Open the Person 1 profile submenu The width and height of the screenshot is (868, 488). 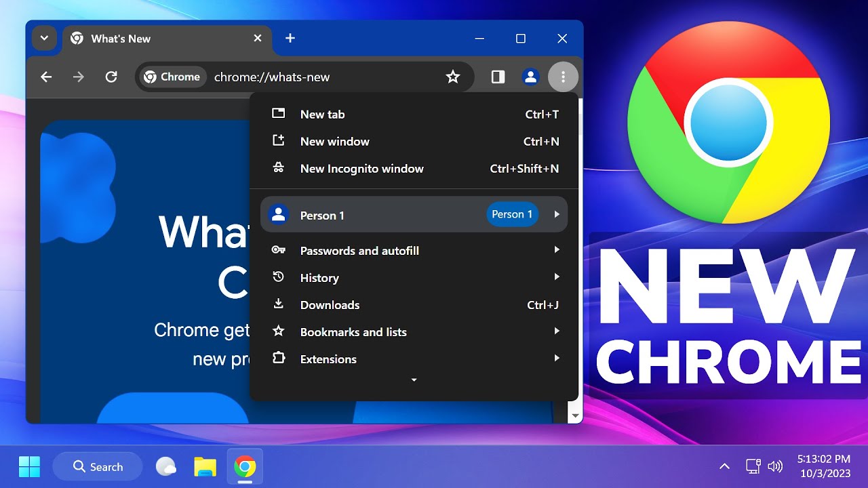point(414,215)
